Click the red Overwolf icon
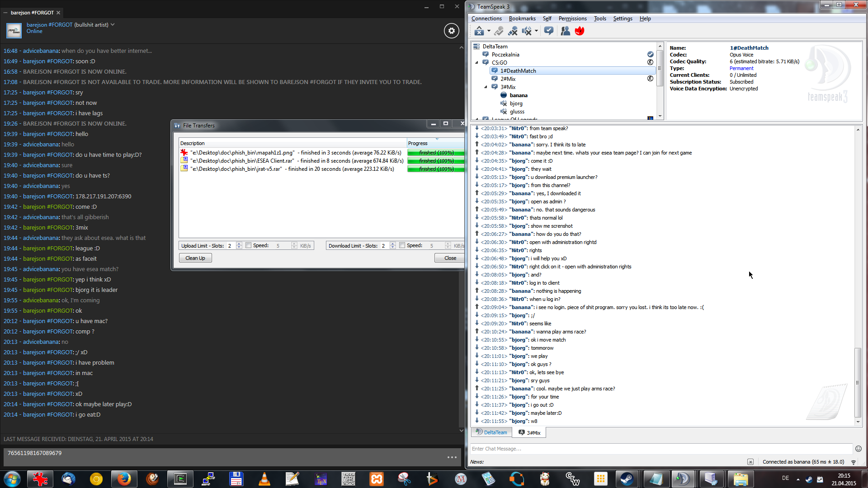Viewport: 868px width, 488px height. [580, 31]
